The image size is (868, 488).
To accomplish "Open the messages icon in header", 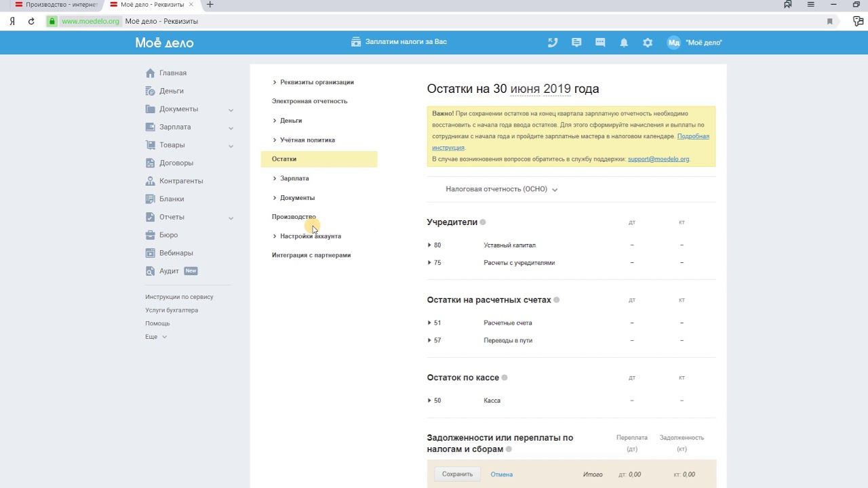I will [576, 43].
